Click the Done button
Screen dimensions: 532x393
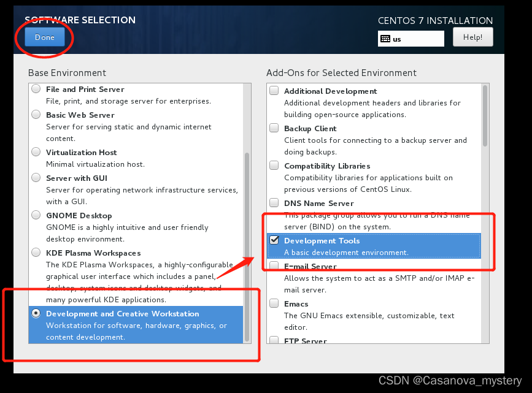click(x=44, y=37)
